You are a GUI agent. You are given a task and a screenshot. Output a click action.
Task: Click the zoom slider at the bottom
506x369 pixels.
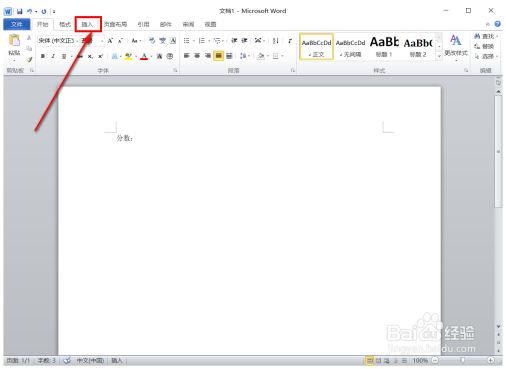463,360
